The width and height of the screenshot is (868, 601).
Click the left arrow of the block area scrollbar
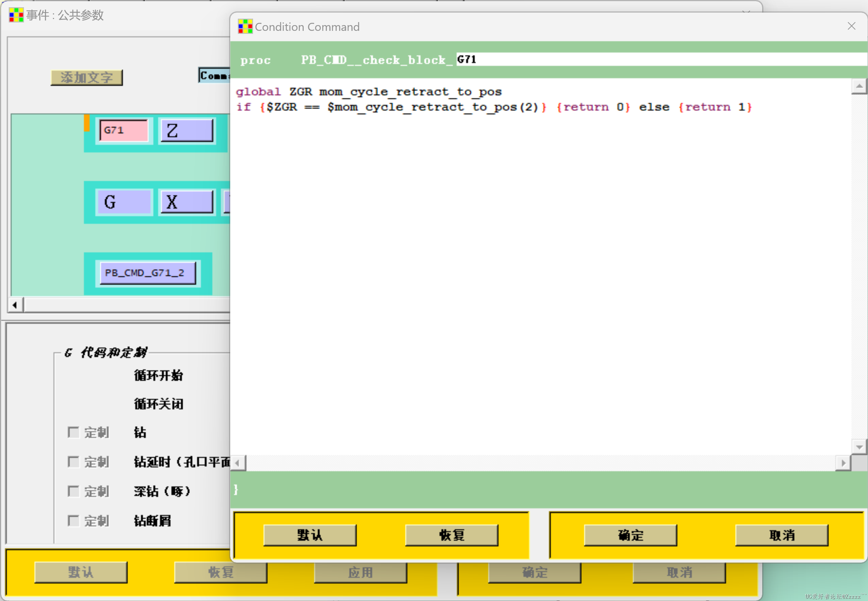tap(15, 305)
